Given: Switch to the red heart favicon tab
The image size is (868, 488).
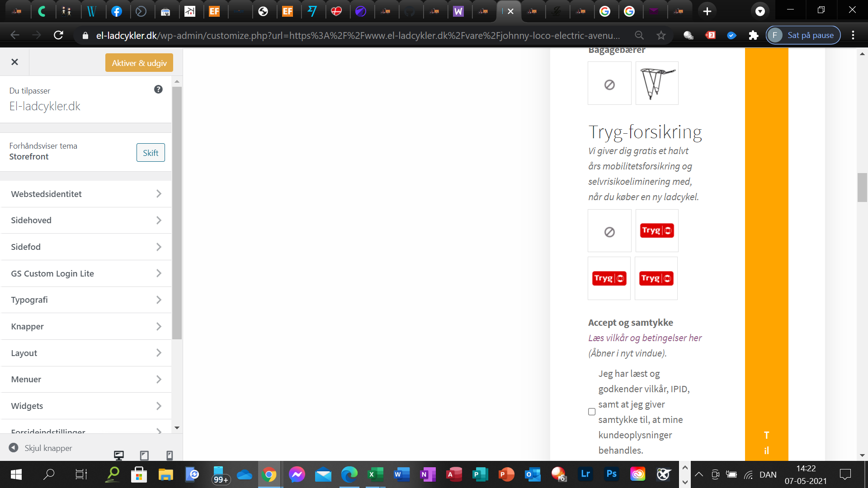Looking at the screenshot, I should [x=336, y=11].
